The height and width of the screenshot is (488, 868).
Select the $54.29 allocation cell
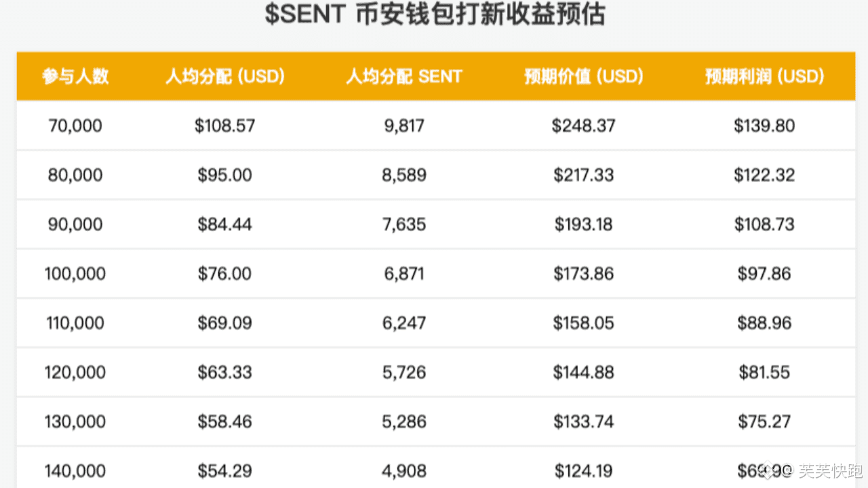pos(224,470)
